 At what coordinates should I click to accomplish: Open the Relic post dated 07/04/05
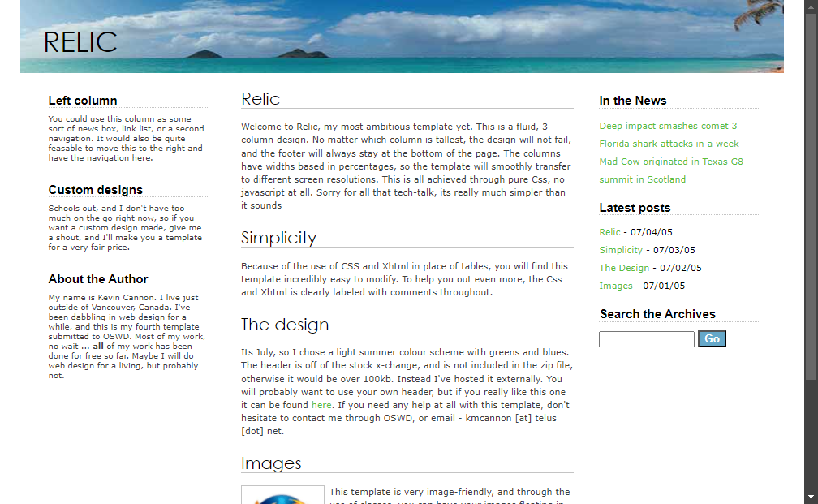click(x=609, y=232)
